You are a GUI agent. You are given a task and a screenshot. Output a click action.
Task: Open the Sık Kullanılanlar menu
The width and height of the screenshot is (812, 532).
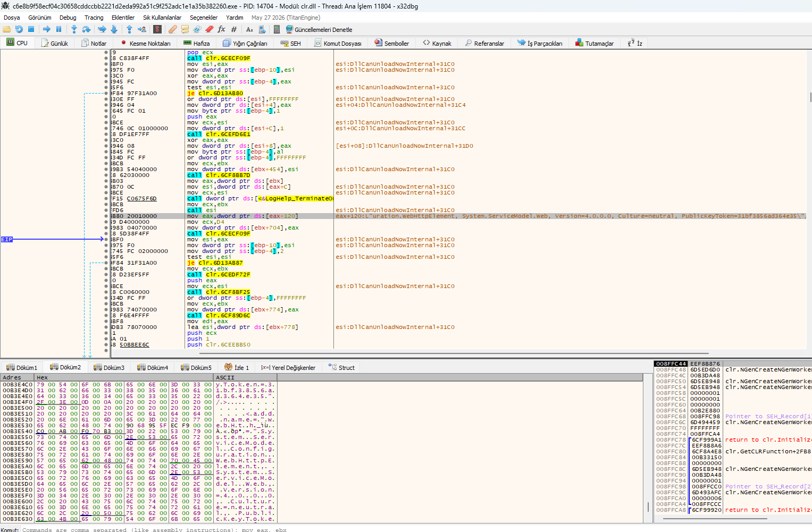point(162,18)
